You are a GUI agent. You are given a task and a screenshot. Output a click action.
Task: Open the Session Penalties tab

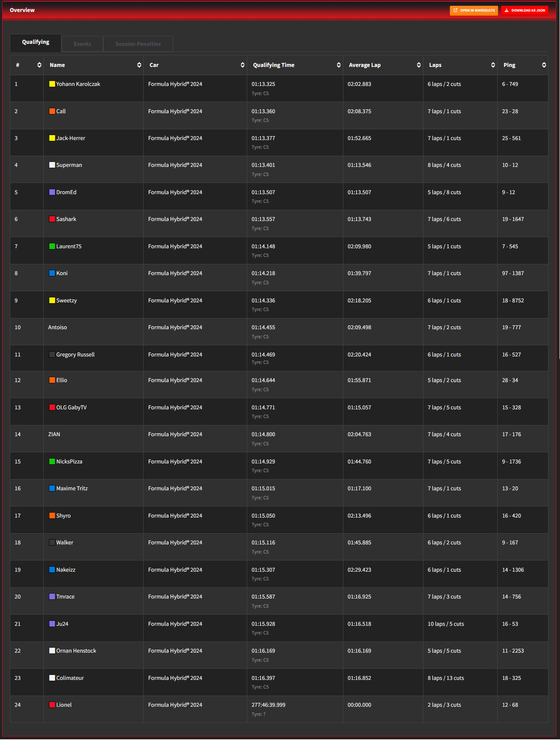point(138,44)
